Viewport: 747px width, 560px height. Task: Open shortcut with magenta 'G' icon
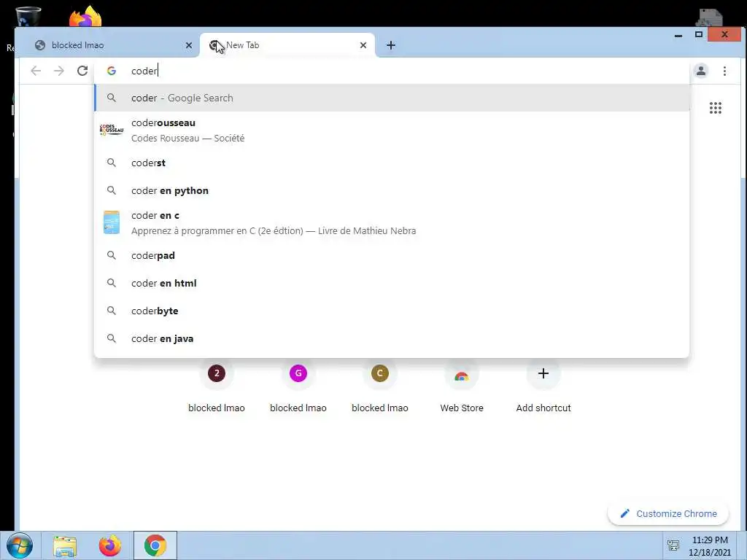[x=298, y=373]
